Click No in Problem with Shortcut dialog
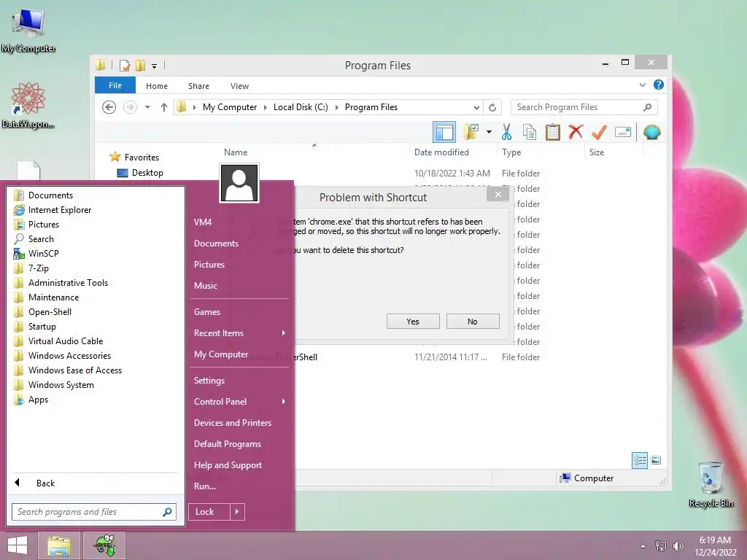This screenshot has width=747, height=560. (473, 322)
